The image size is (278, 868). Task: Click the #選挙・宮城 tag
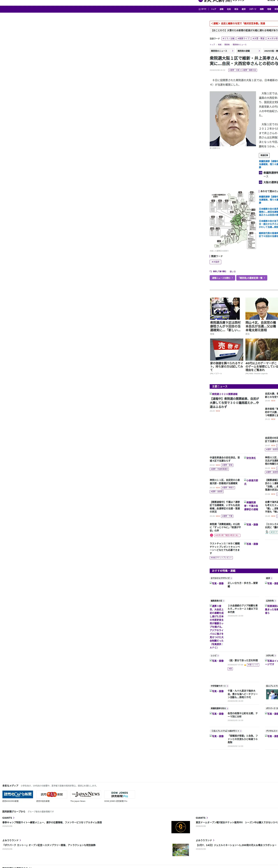point(227,465)
